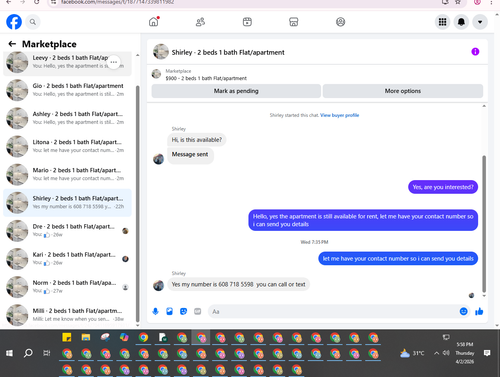Click the chat messages vertical scrollbar
The width and height of the screenshot is (500, 377).
(484, 223)
